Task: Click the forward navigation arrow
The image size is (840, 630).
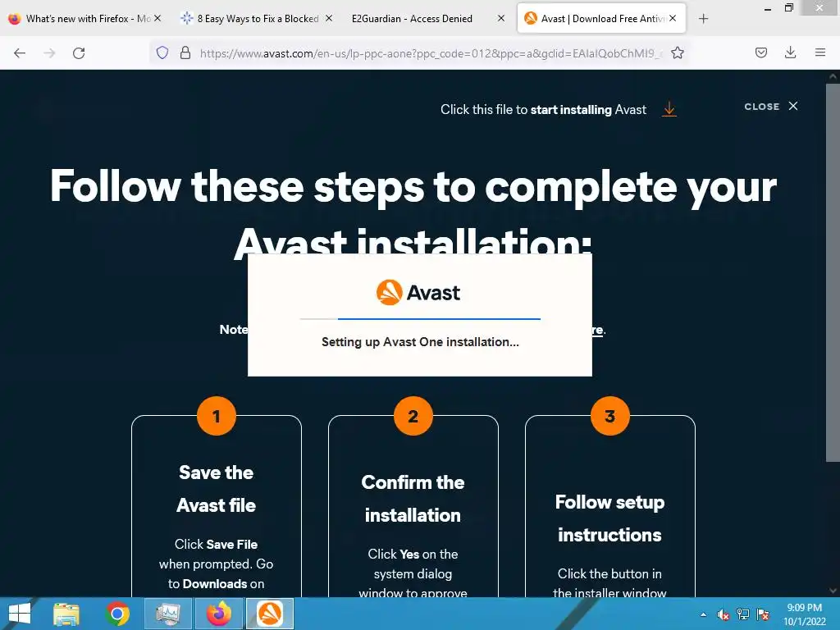Action: (x=49, y=53)
